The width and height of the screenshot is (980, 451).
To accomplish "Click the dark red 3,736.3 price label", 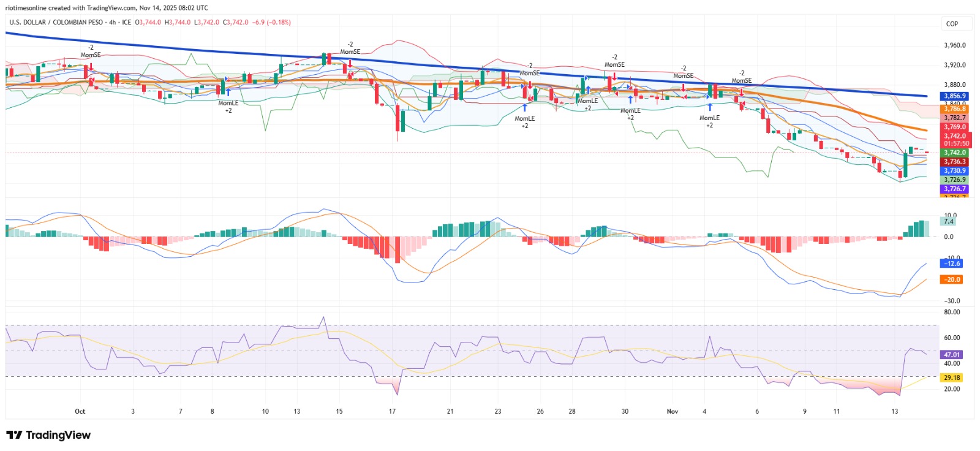I will point(954,162).
